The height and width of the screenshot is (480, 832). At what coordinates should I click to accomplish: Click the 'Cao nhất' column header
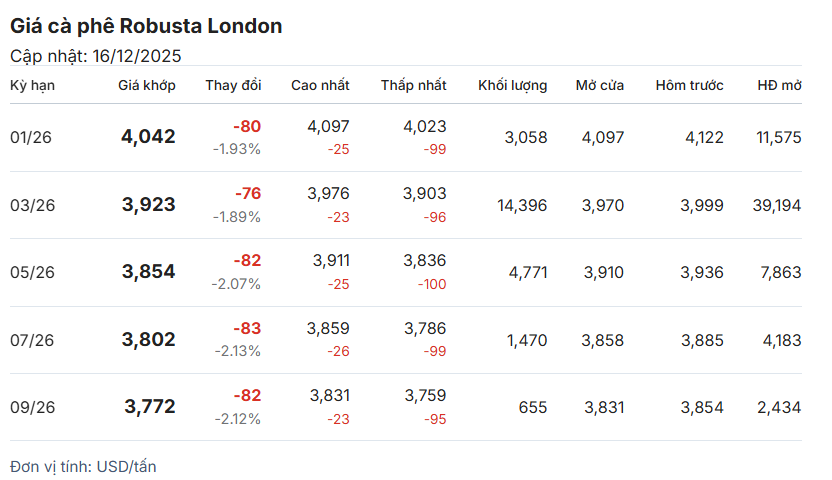(320, 85)
